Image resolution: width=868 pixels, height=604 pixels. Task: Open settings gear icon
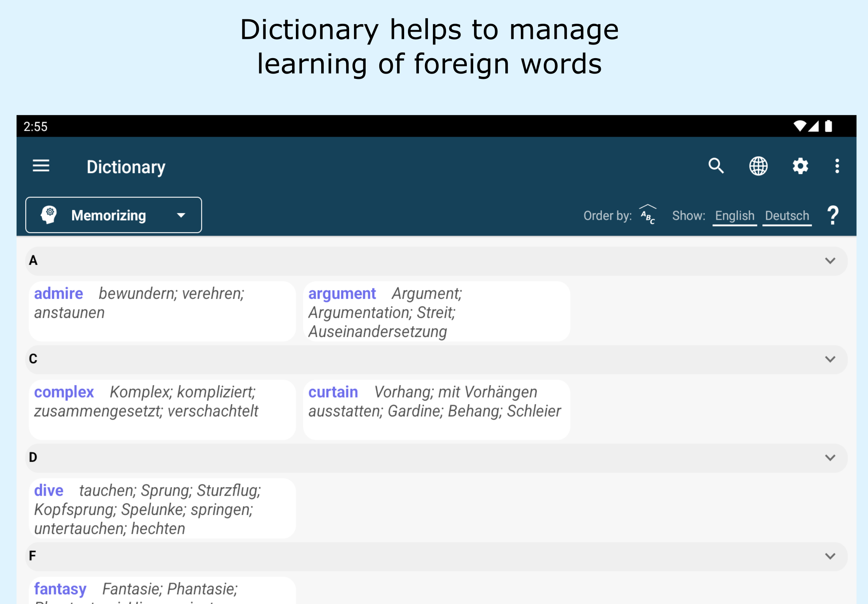click(x=800, y=166)
